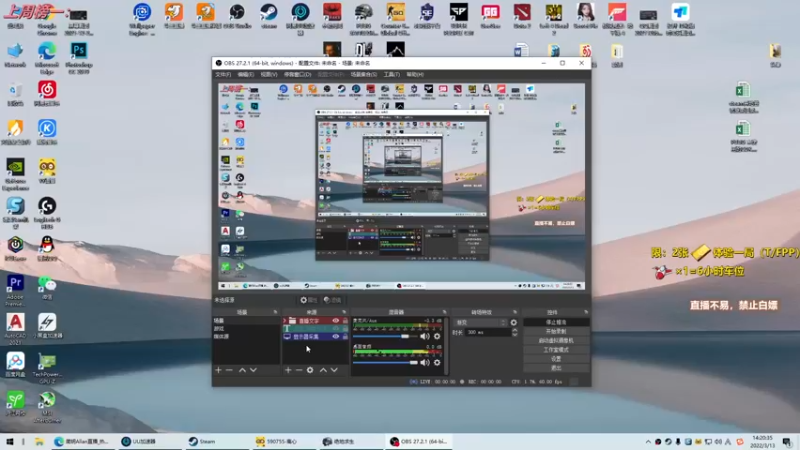Image resolution: width=800 pixels, height=450 pixels.
Task: Open the 帮助(H) menu in OBS
Action: tap(415, 74)
